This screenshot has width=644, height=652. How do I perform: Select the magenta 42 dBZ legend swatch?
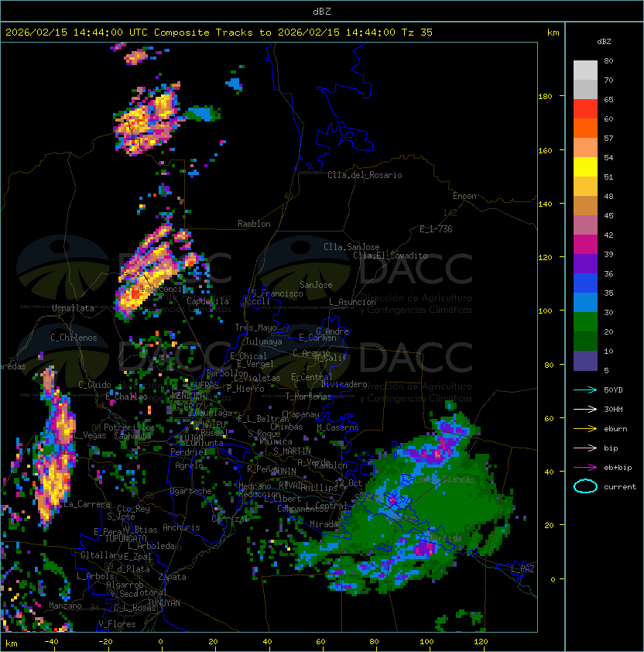585,244
